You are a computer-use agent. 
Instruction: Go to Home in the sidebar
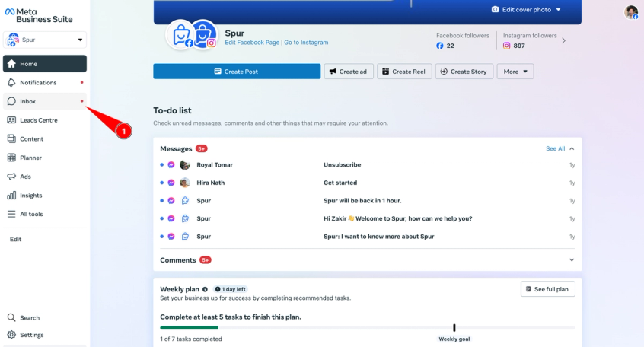45,64
